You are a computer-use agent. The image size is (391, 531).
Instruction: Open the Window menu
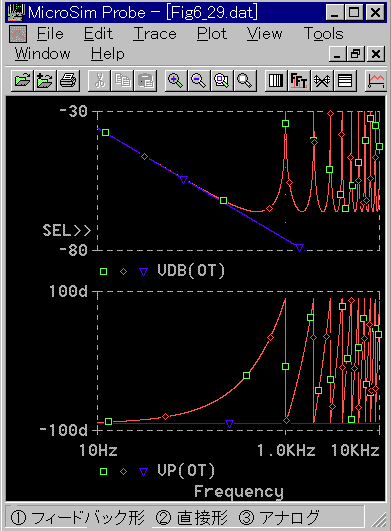click(42, 54)
